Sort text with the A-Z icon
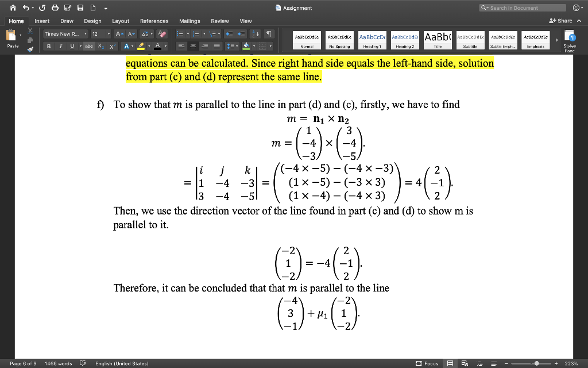 pos(255,34)
